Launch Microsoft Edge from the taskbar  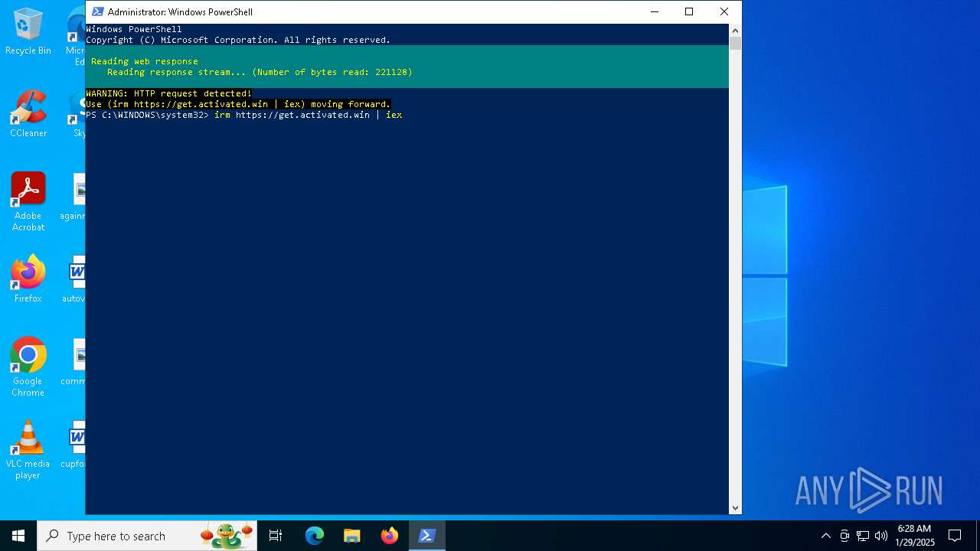point(315,536)
